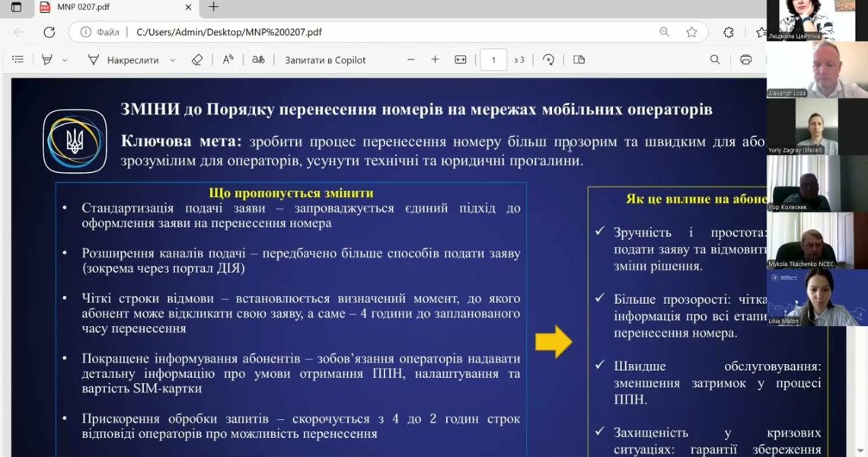
Task: Click the 'Зручність і простота' item
Action: (690, 249)
